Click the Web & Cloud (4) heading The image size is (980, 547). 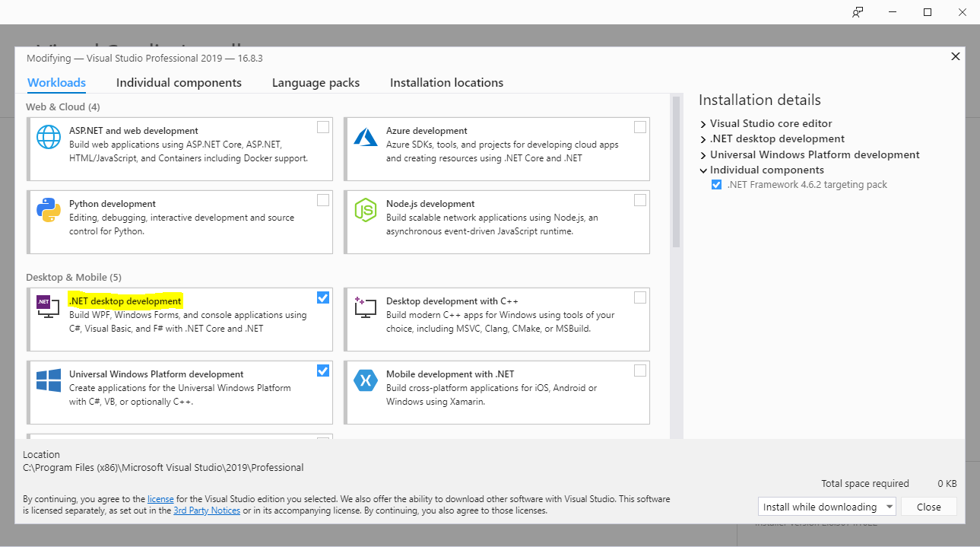(x=62, y=107)
